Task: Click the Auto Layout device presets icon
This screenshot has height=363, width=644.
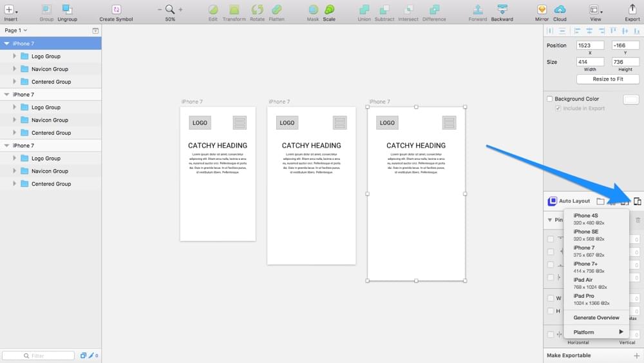Action: (637, 201)
